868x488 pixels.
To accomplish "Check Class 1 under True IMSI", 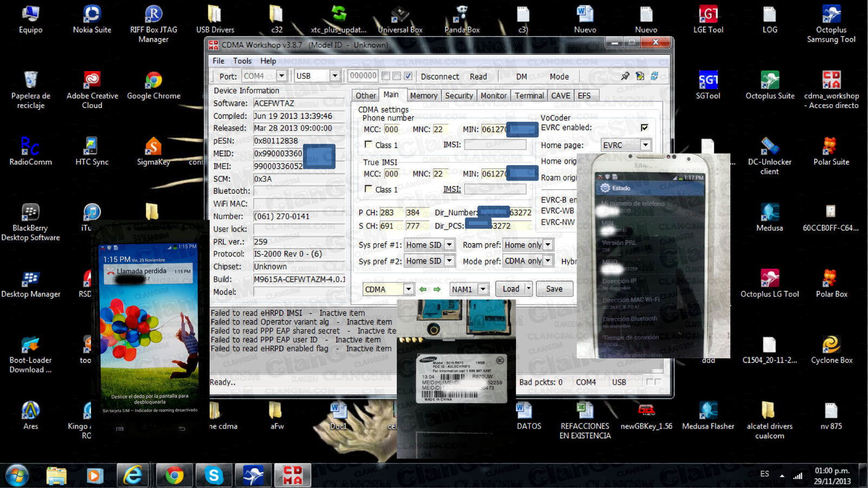I will 368,189.
